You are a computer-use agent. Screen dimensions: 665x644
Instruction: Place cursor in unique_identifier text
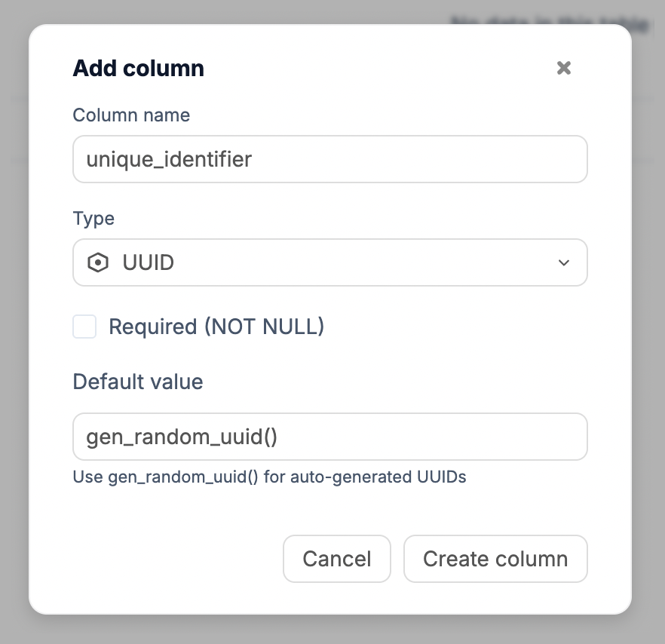(x=169, y=159)
